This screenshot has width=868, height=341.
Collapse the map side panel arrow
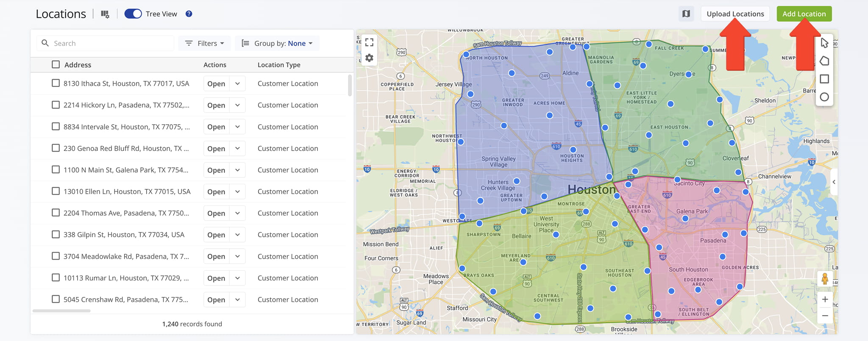[834, 182]
